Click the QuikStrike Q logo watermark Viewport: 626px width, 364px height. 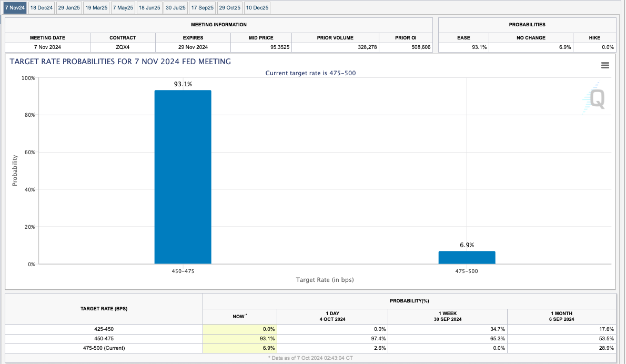tap(594, 99)
